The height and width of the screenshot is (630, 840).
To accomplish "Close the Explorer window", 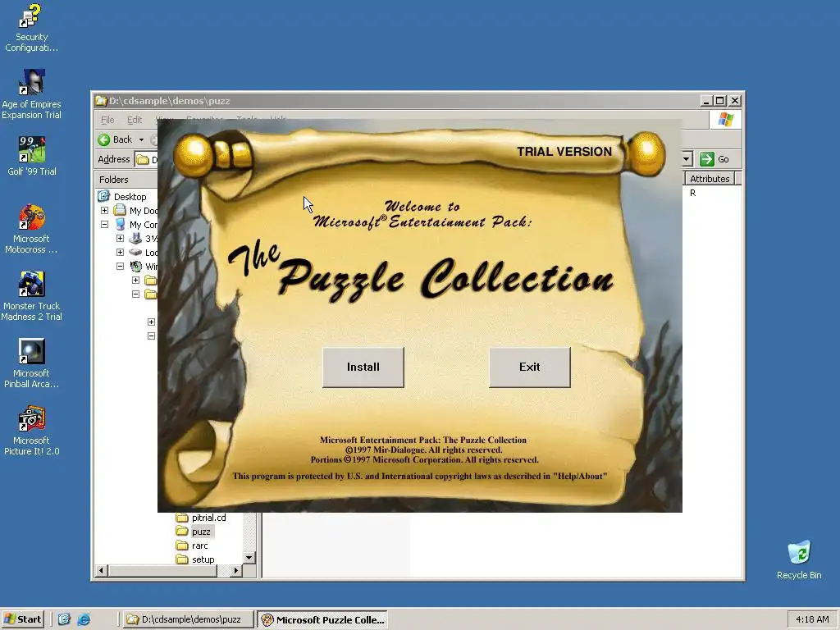I will pyautogui.click(x=736, y=101).
